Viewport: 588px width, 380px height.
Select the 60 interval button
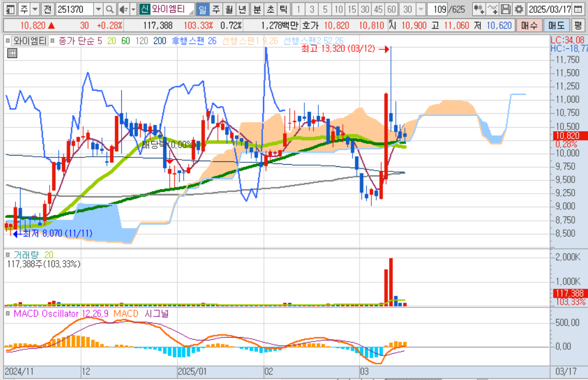click(391, 9)
